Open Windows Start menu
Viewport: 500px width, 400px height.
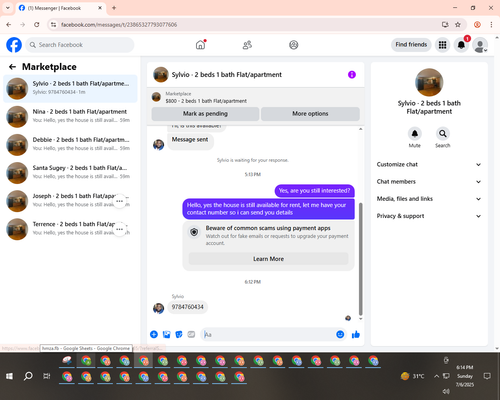point(9,376)
